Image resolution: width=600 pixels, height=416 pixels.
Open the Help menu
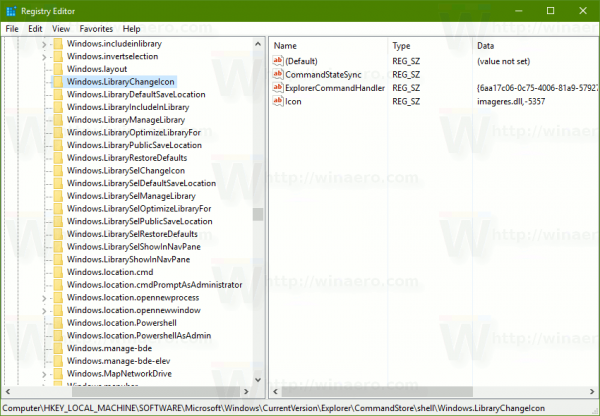pos(131,29)
